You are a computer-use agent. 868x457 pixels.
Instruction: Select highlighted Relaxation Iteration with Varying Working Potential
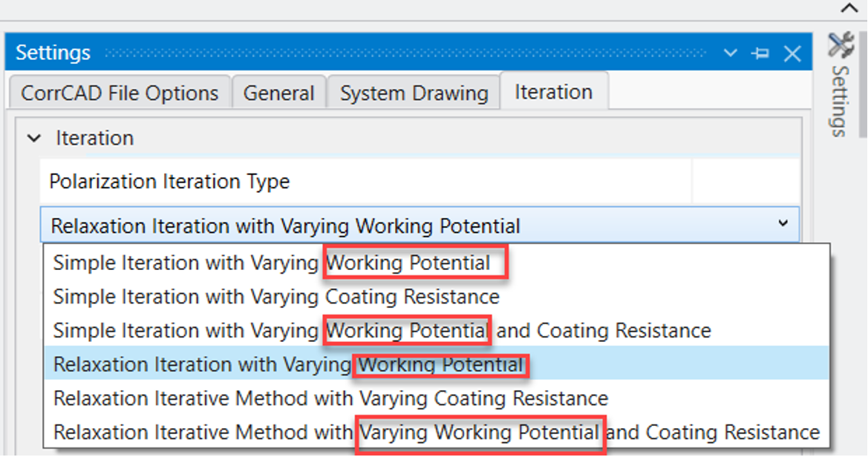pos(288,365)
